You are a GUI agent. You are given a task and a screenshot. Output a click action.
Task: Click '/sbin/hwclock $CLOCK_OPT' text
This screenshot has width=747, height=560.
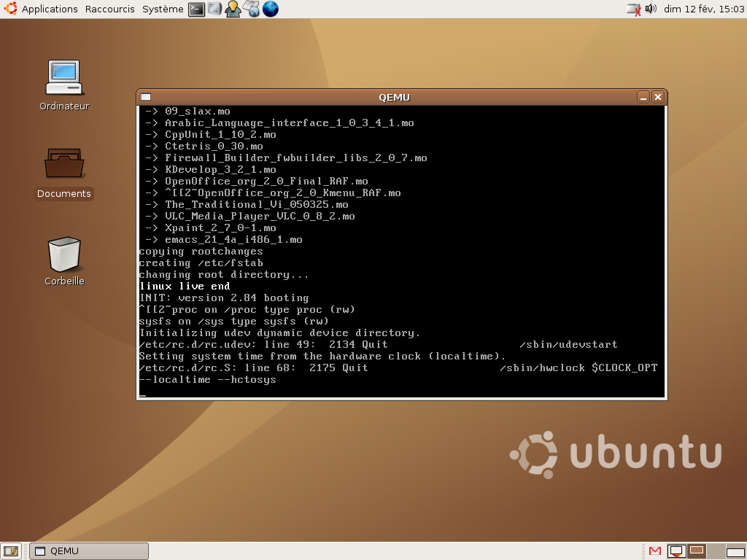[x=578, y=368]
